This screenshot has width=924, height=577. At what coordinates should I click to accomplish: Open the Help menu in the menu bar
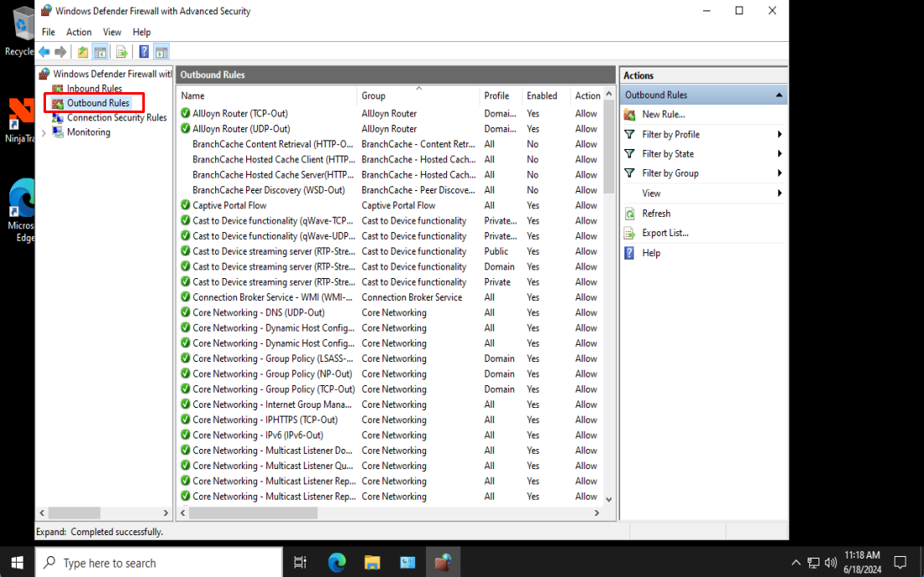(141, 32)
